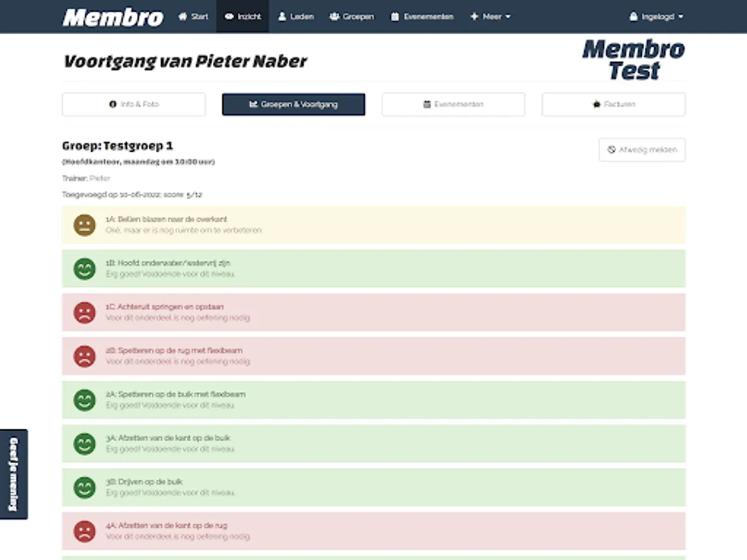This screenshot has height=560, width=747.
Task: Click the calendar icon in navbar Evenementen
Action: [395, 17]
